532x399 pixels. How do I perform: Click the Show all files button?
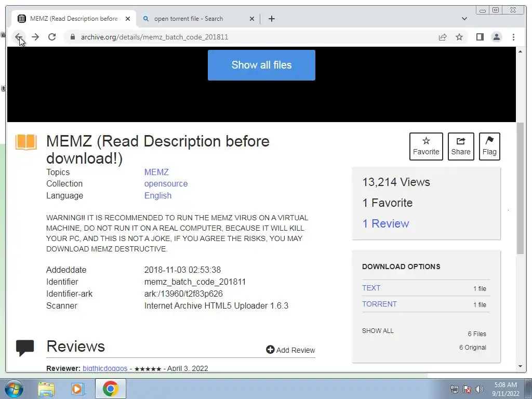point(261,65)
